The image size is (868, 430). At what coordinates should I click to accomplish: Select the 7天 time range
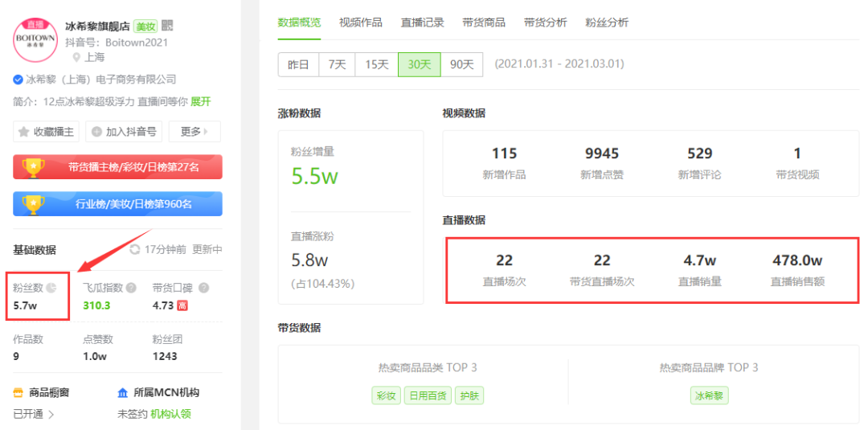pos(337,64)
